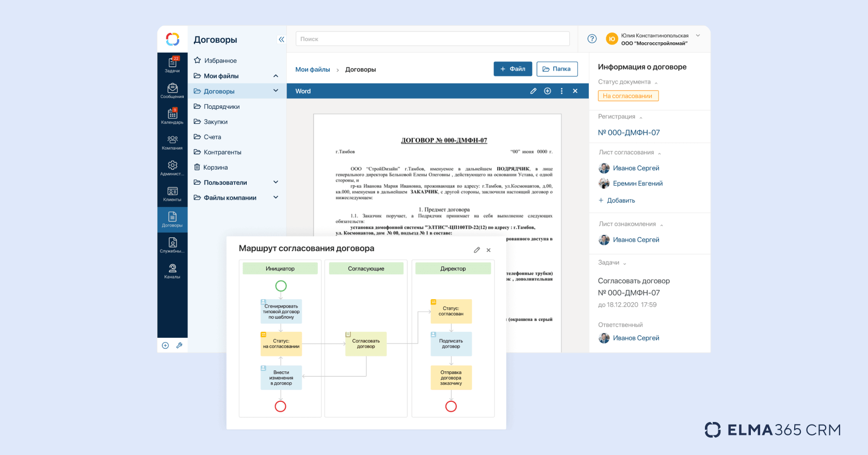The width and height of the screenshot is (868, 455).
Task: Open Каналы in the sidebar
Action: (172, 271)
